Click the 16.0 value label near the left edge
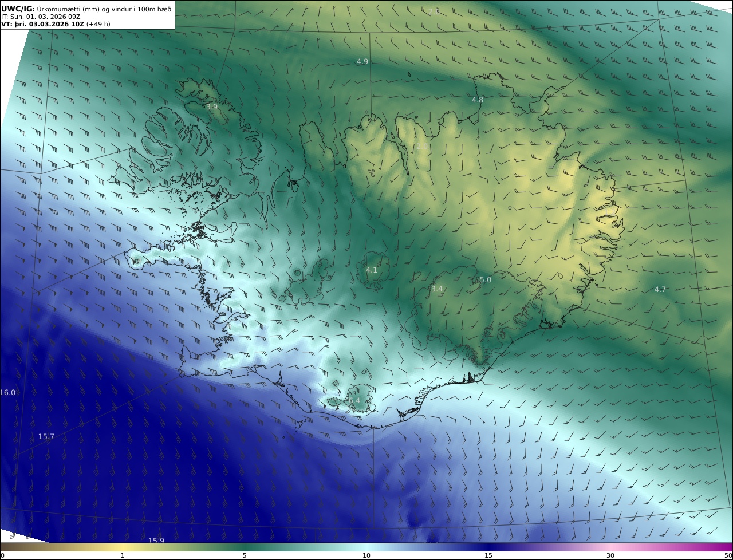This screenshot has height=560, width=733. click(8, 393)
